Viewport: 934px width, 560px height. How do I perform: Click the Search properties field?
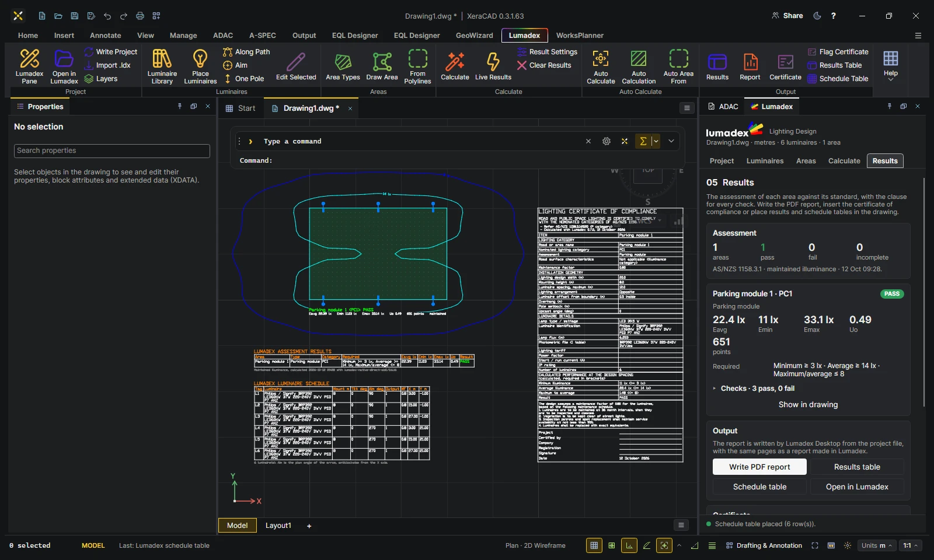(x=112, y=150)
